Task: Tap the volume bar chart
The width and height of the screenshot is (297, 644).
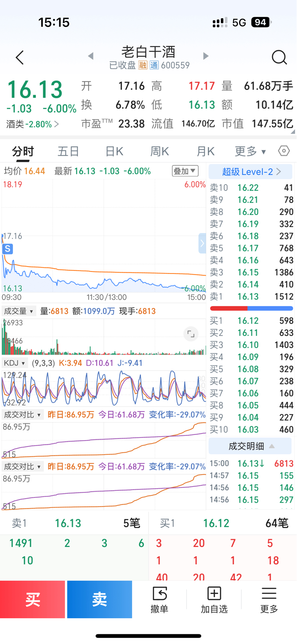Action: (x=104, y=337)
